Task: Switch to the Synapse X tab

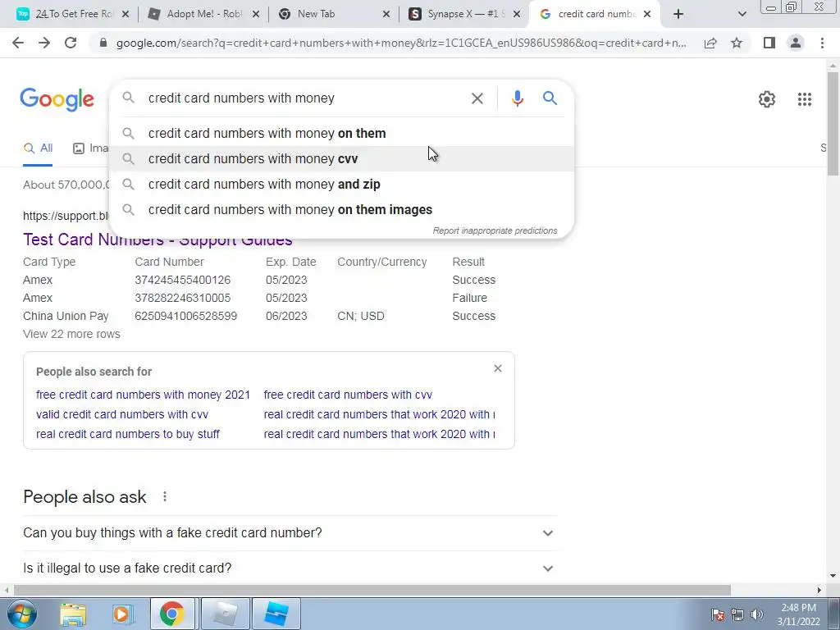Action: (x=459, y=14)
